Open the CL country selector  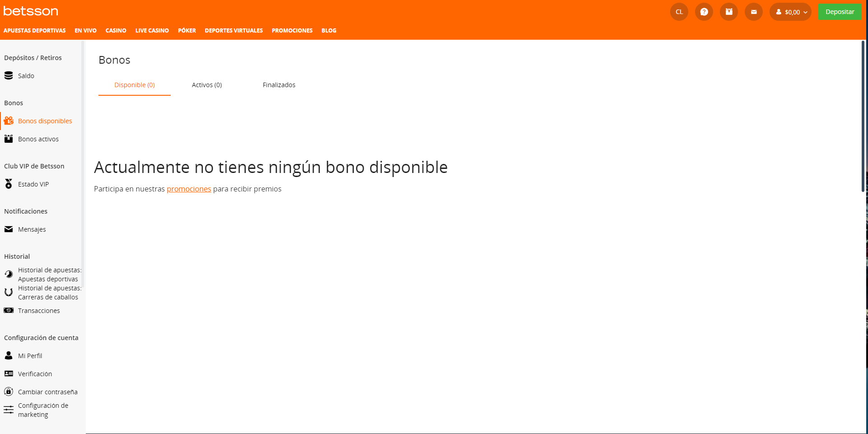coord(679,12)
